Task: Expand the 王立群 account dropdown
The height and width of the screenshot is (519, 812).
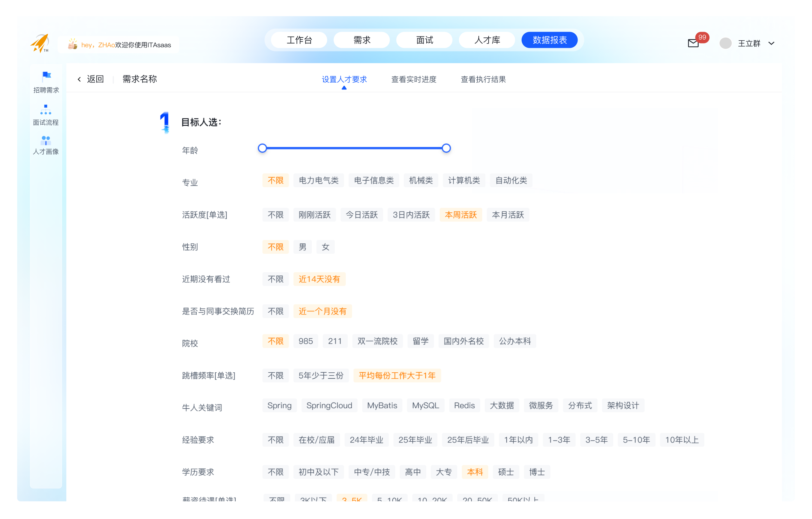Action: [771, 43]
